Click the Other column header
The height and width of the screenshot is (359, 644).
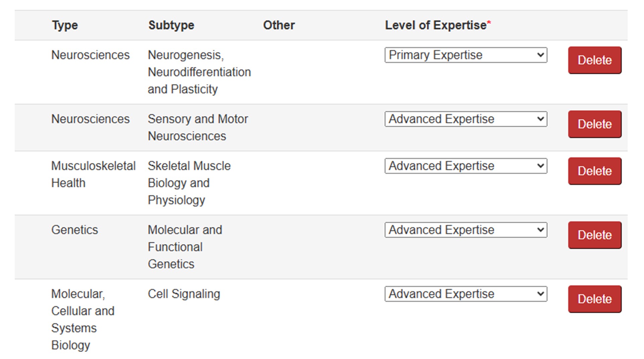pos(279,25)
